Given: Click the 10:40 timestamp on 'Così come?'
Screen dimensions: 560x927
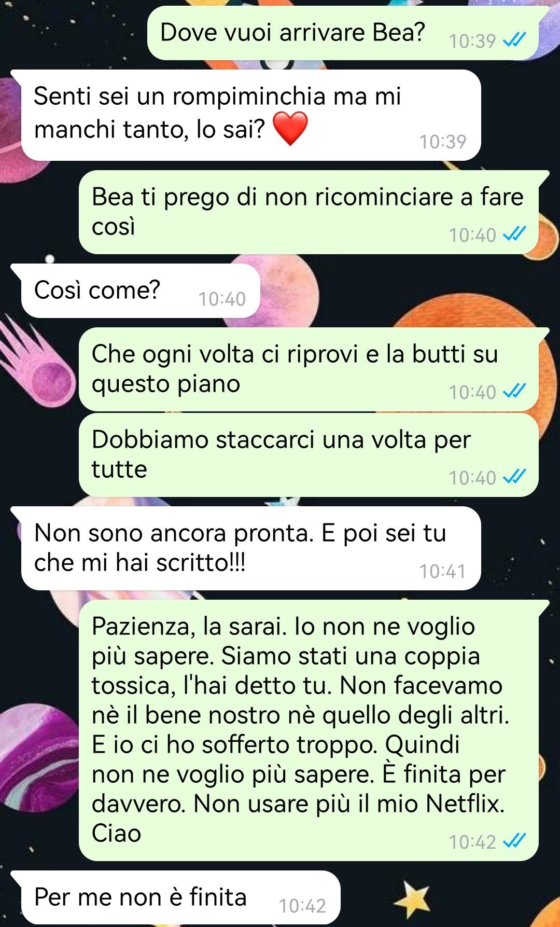Looking at the screenshot, I should 222,299.
